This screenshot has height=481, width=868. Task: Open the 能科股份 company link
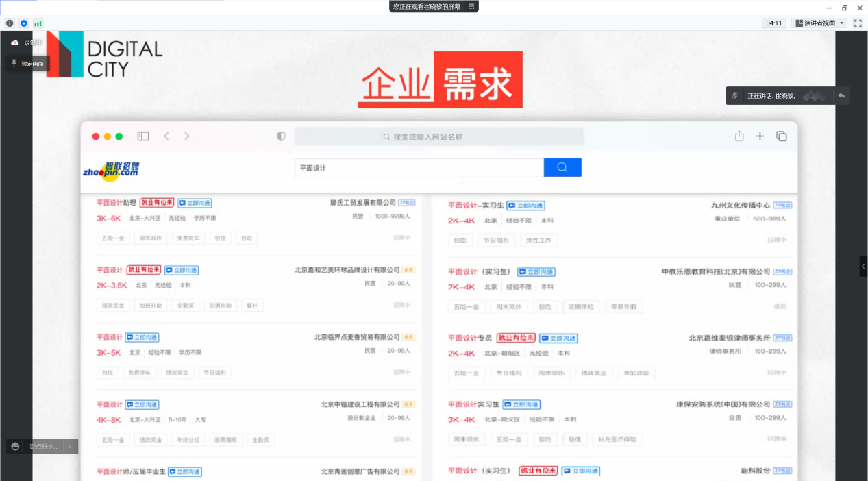pos(756,471)
